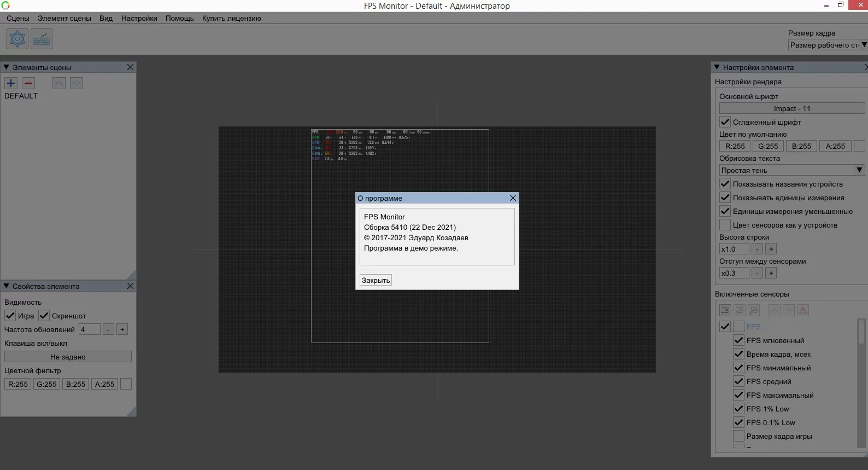868x470 pixels.
Task: Click the Цветной фильтр color swatch
Action: pos(126,384)
